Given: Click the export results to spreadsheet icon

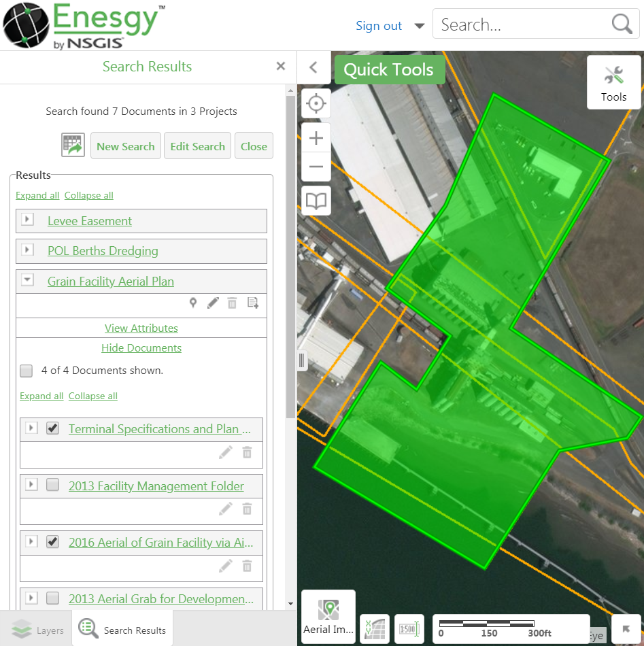Looking at the screenshot, I should coord(73,145).
